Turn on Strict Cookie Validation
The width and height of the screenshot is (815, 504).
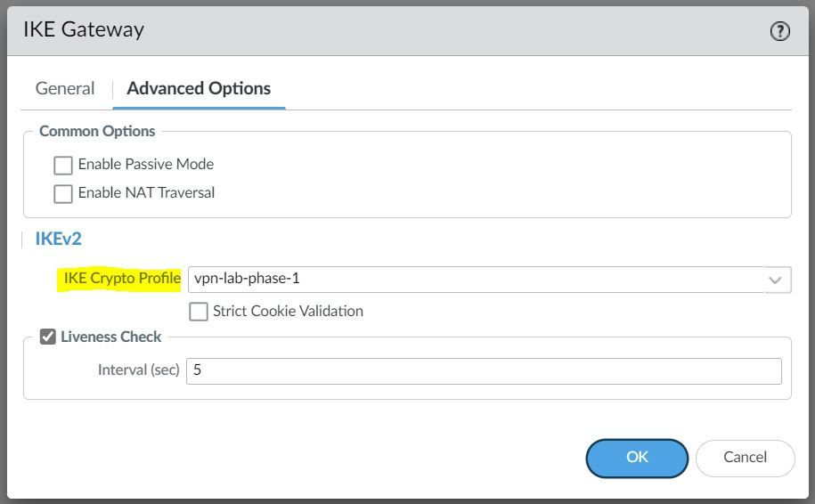coord(198,312)
